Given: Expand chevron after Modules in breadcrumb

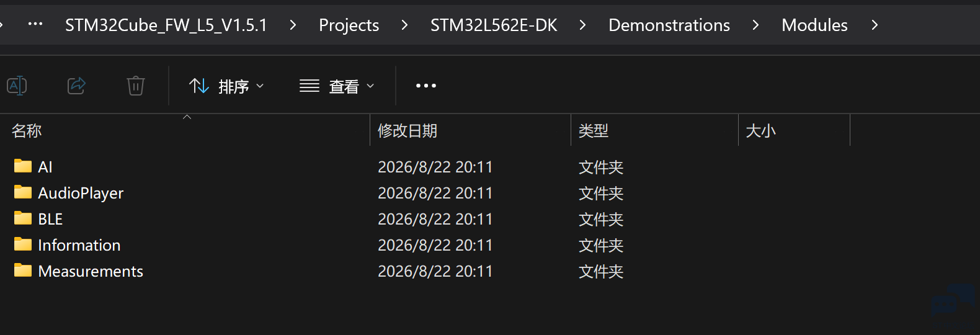Looking at the screenshot, I should [x=875, y=25].
